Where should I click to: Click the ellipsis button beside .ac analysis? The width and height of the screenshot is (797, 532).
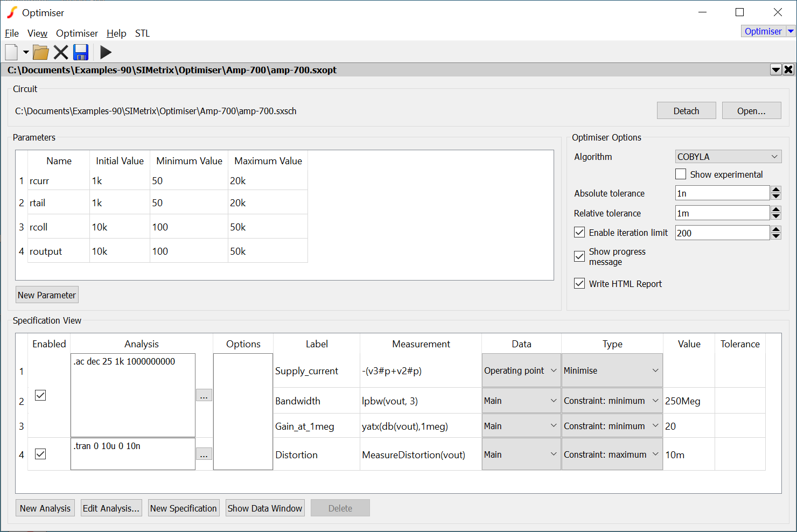(x=204, y=395)
